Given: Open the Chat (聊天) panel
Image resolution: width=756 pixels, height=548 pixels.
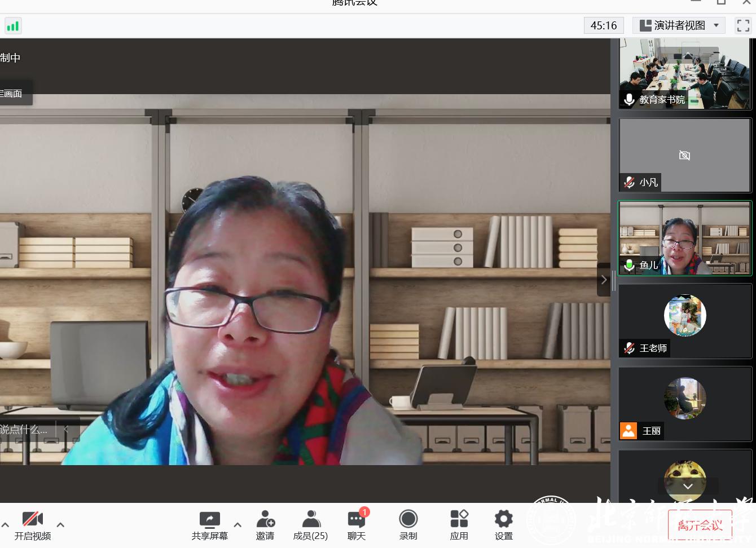Looking at the screenshot, I should (357, 525).
